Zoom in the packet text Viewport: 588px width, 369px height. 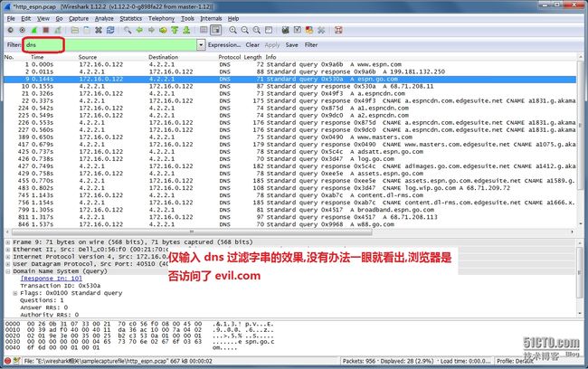pos(232,30)
